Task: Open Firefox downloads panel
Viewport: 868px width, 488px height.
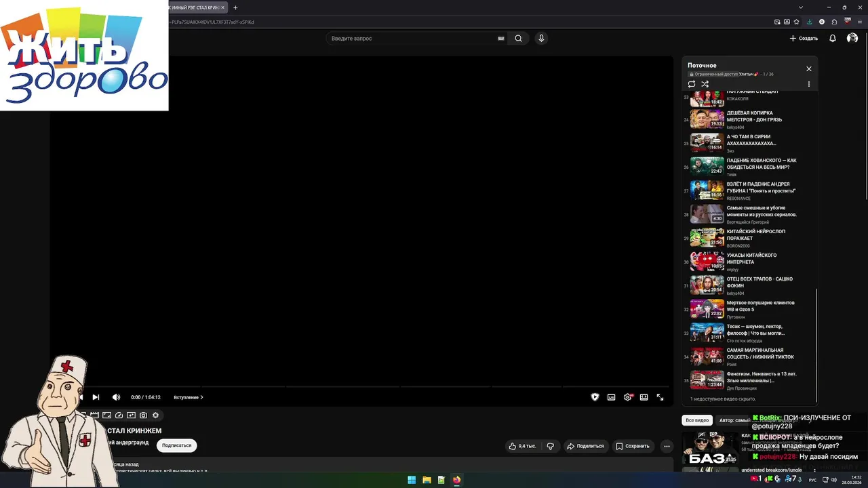Action: coord(810,22)
